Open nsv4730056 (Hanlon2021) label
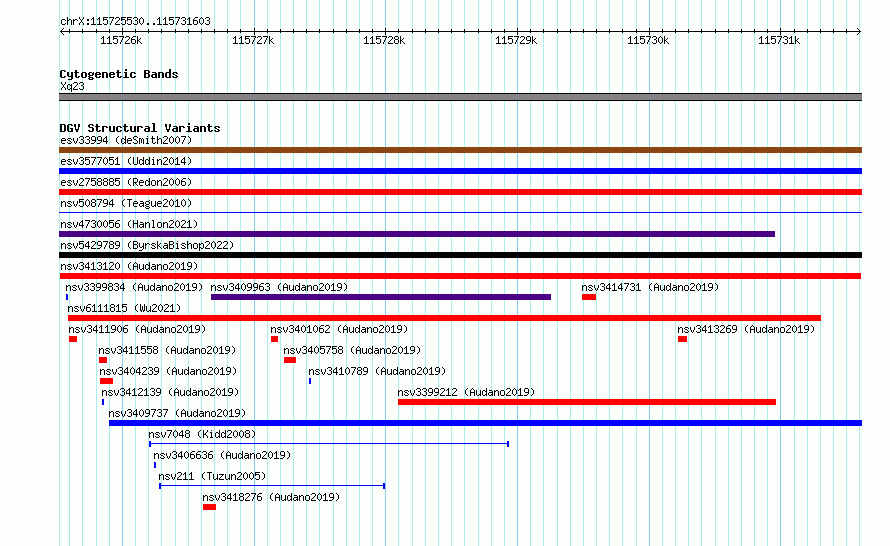890x546 pixels. pos(129,224)
